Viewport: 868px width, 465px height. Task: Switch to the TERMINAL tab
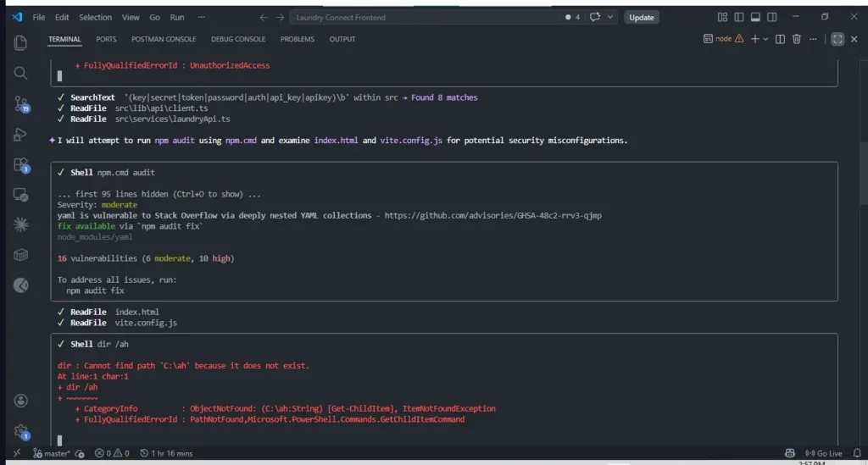point(64,39)
